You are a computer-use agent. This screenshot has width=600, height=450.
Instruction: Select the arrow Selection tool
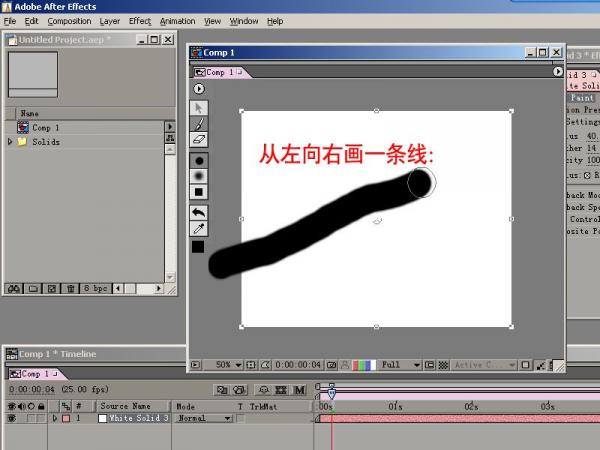(198, 107)
